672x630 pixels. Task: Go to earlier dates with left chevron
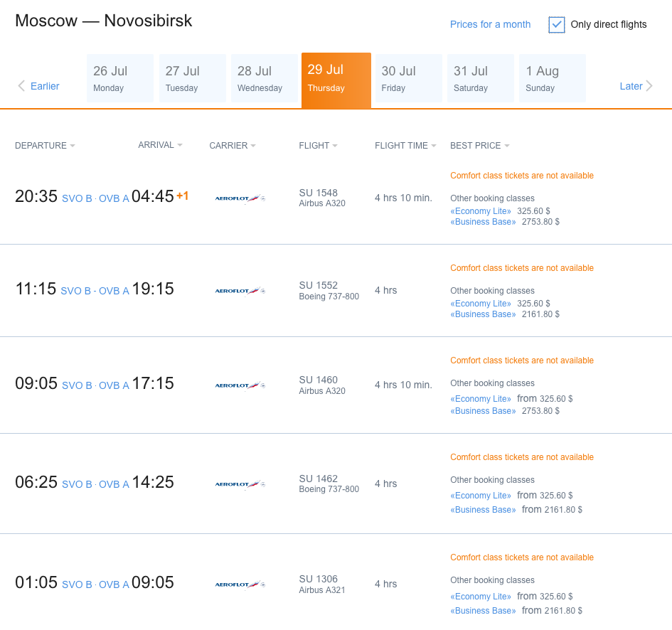(x=21, y=86)
